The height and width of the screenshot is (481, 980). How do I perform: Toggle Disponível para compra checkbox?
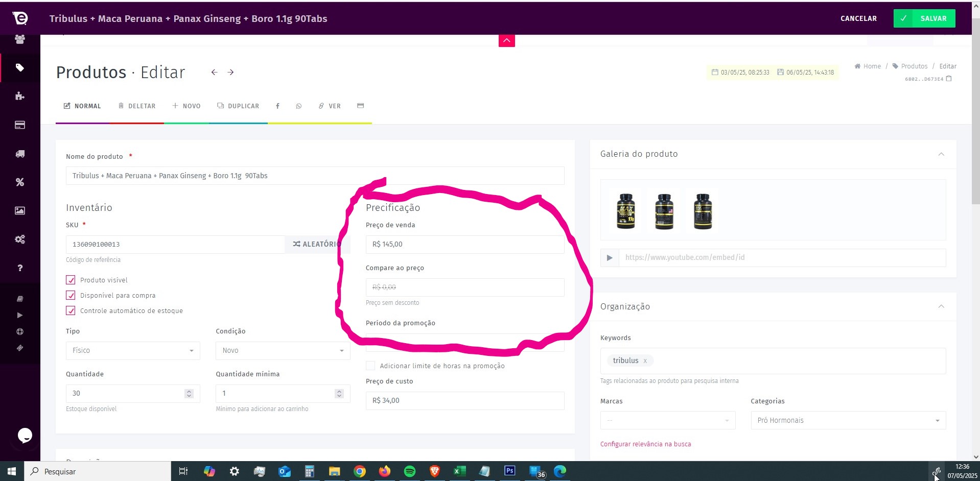(71, 295)
